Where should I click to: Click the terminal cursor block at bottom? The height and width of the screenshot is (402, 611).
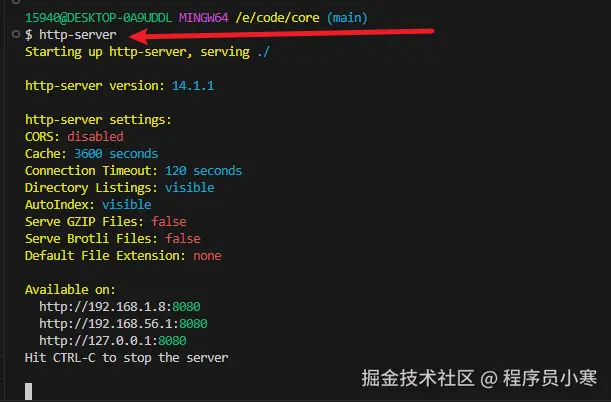tap(29, 391)
